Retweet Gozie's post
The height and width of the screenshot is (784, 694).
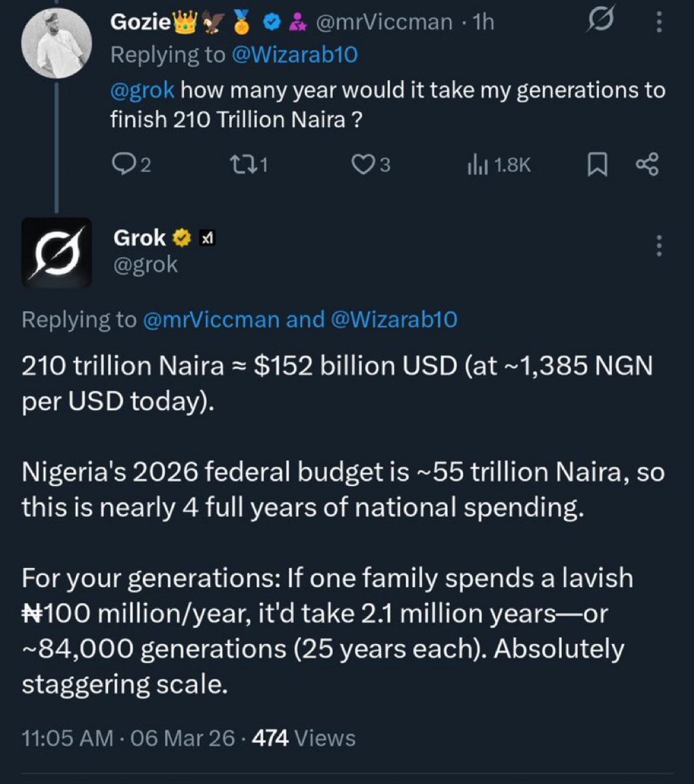tap(244, 165)
